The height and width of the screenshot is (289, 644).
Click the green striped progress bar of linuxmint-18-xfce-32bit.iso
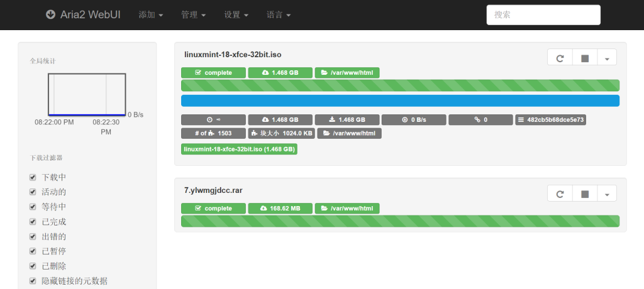point(400,85)
